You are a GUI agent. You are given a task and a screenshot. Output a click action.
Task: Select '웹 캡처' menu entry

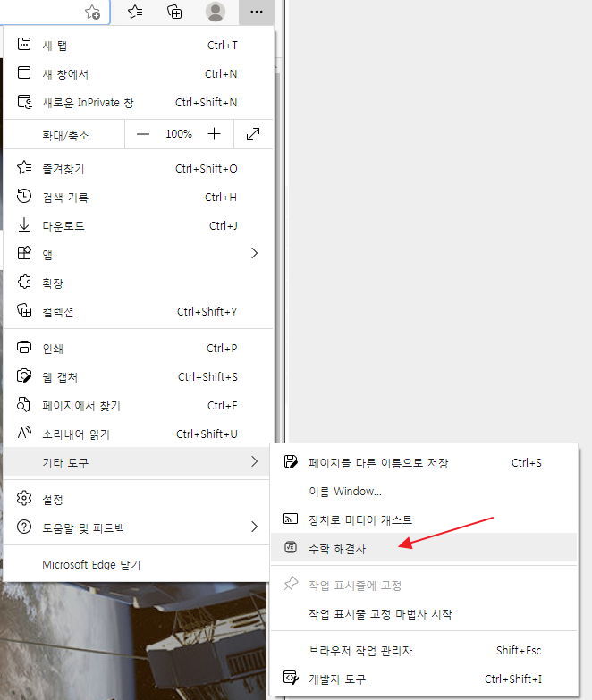139,376
